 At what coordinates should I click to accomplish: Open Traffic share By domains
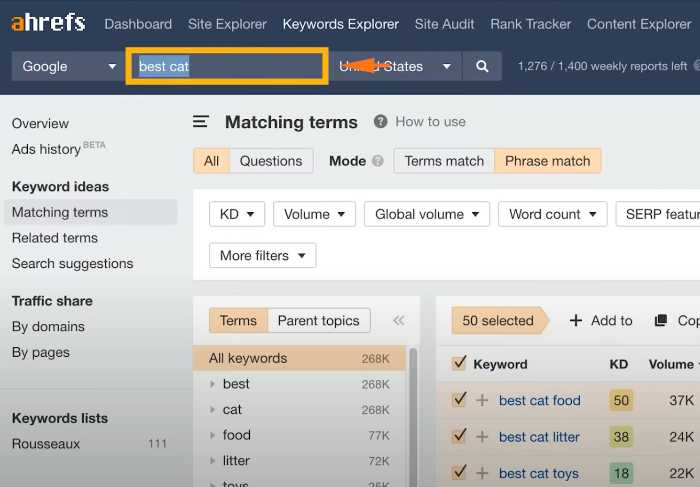48,326
